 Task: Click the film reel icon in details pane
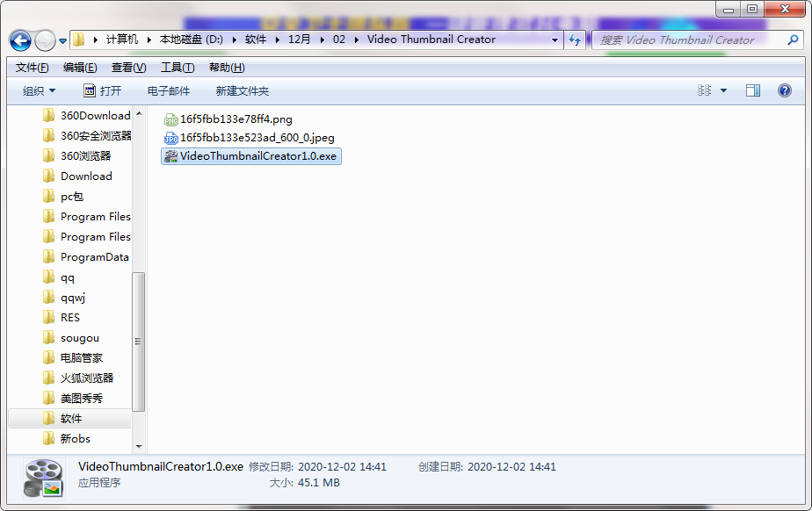[44, 479]
